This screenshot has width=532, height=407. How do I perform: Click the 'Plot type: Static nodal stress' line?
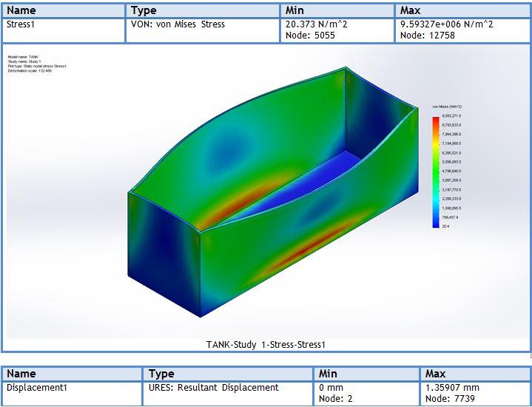tap(37, 66)
